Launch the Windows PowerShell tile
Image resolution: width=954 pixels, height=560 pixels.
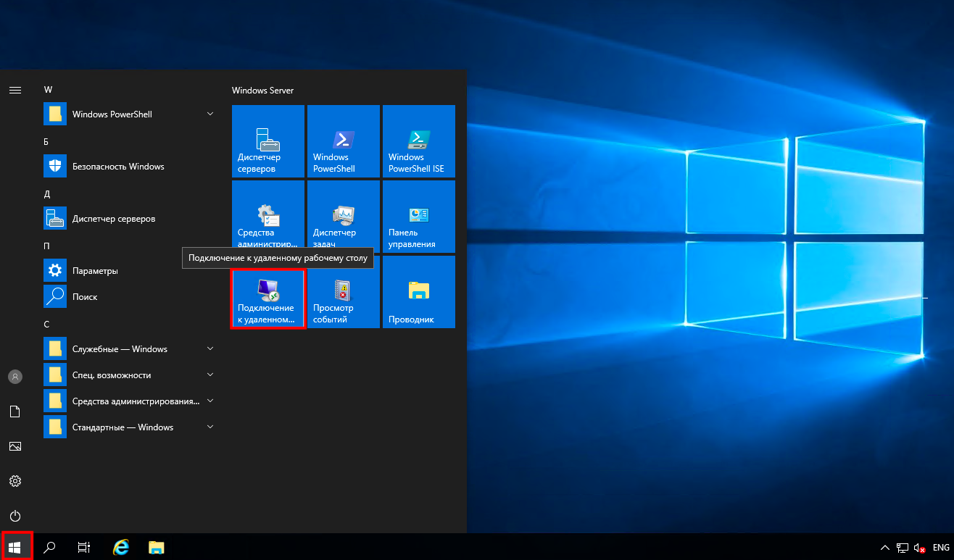coord(344,141)
